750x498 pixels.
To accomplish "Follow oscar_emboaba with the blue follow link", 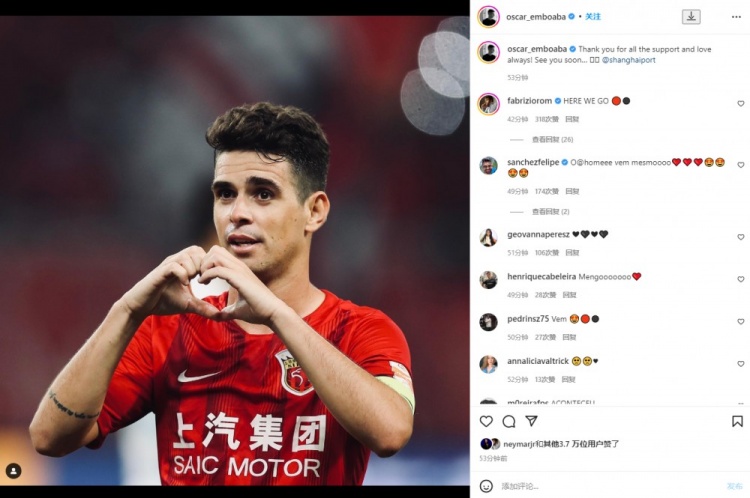I will click(593, 17).
